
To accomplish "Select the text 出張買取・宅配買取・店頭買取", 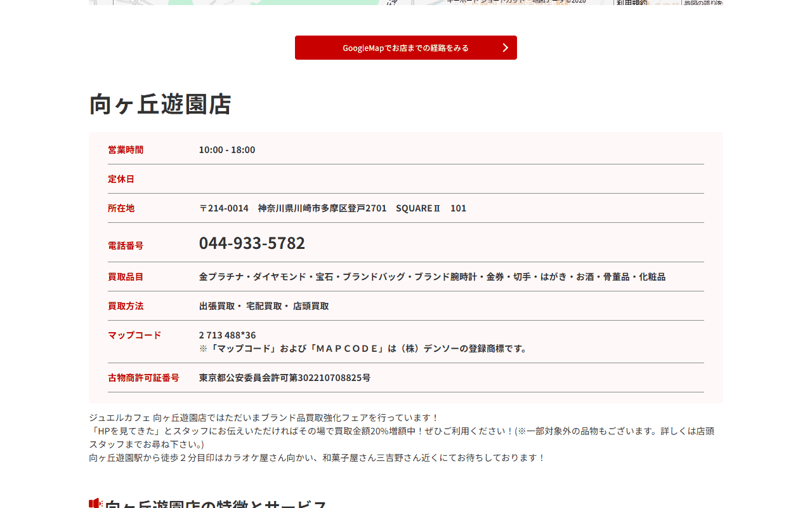I will pyautogui.click(x=264, y=306).
